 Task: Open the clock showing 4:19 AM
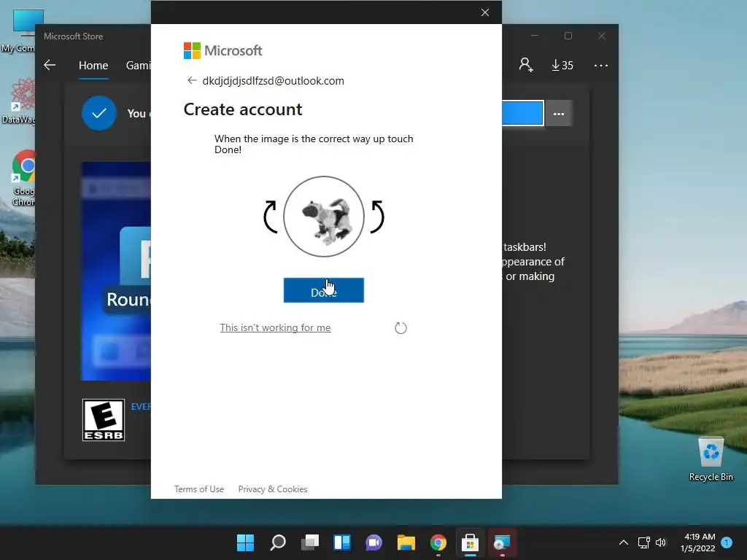click(698, 542)
